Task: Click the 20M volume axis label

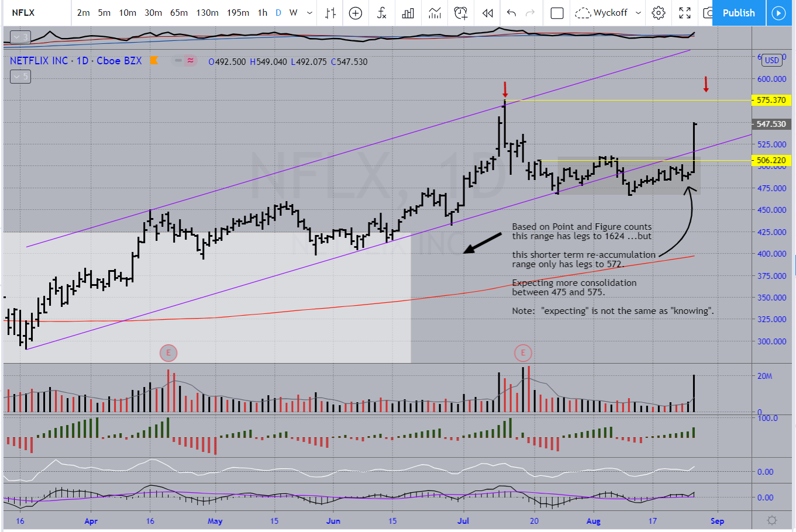Action: pyautogui.click(x=765, y=376)
